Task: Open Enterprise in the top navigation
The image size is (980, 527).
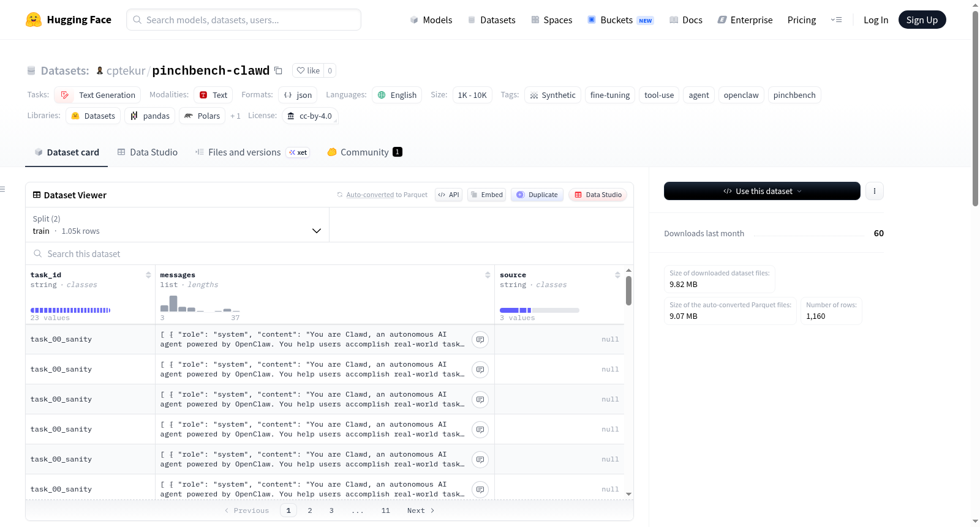Action: coord(745,20)
